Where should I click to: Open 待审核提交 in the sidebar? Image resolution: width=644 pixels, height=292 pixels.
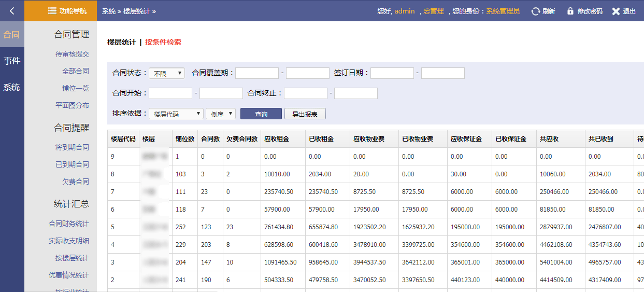(x=72, y=54)
